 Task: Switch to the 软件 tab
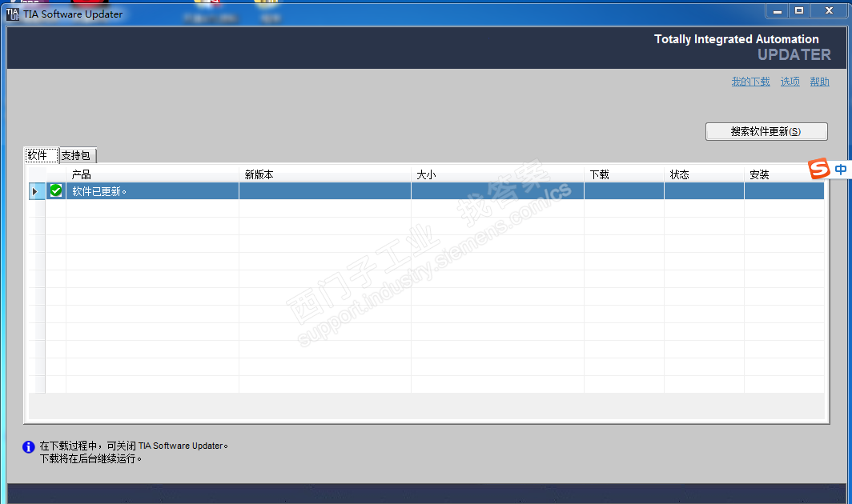point(41,155)
